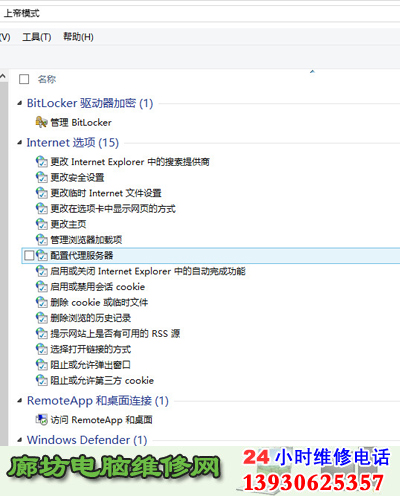Viewport: 400px width, 496px height.
Task: Click icon for 阻止或允许第三方 cookie
Action: click(42, 380)
